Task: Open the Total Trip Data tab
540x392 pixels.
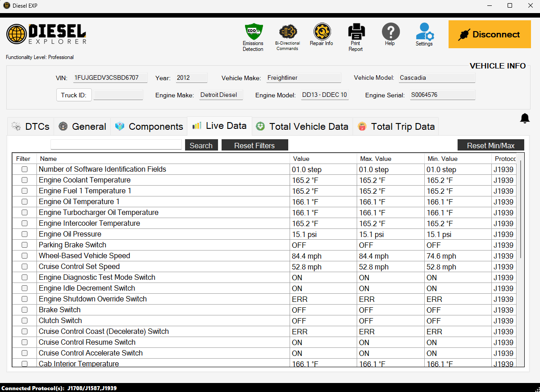Action: coord(396,127)
